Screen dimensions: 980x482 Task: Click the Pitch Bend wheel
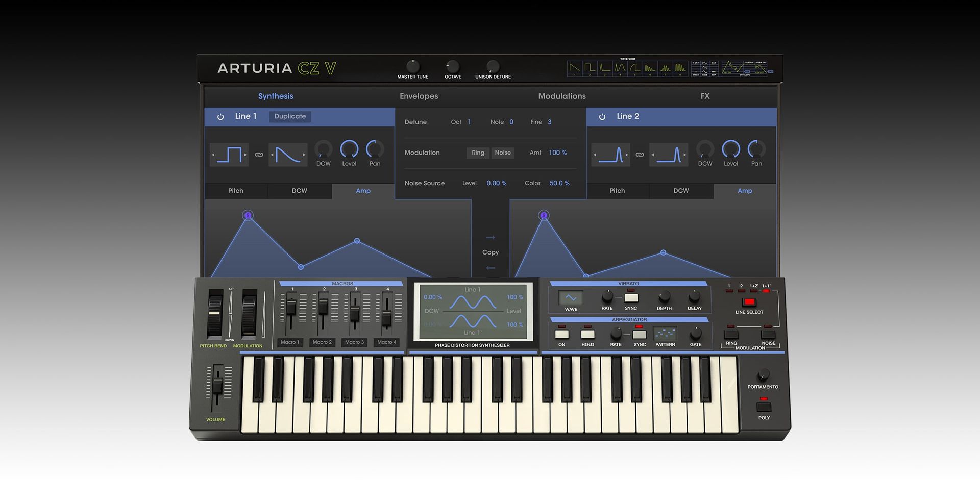coord(215,313)
